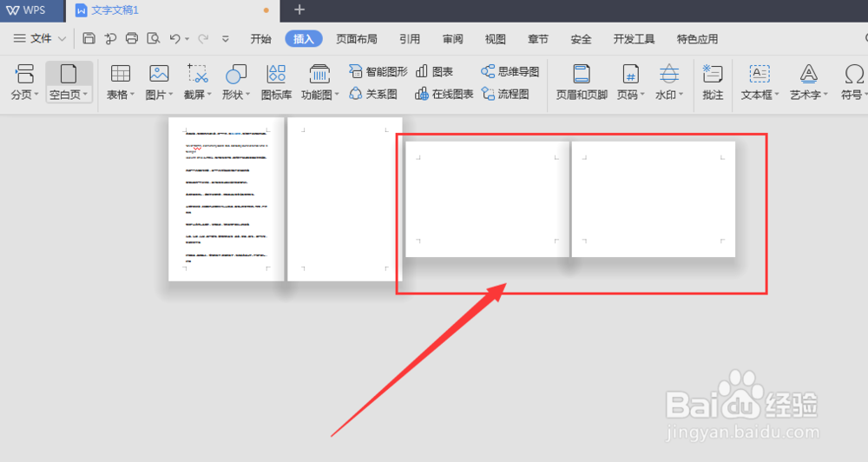Click the undo arrow icon
Viewport: 868px width, 462px height.
pyautogui.click(x=175, y=38)
